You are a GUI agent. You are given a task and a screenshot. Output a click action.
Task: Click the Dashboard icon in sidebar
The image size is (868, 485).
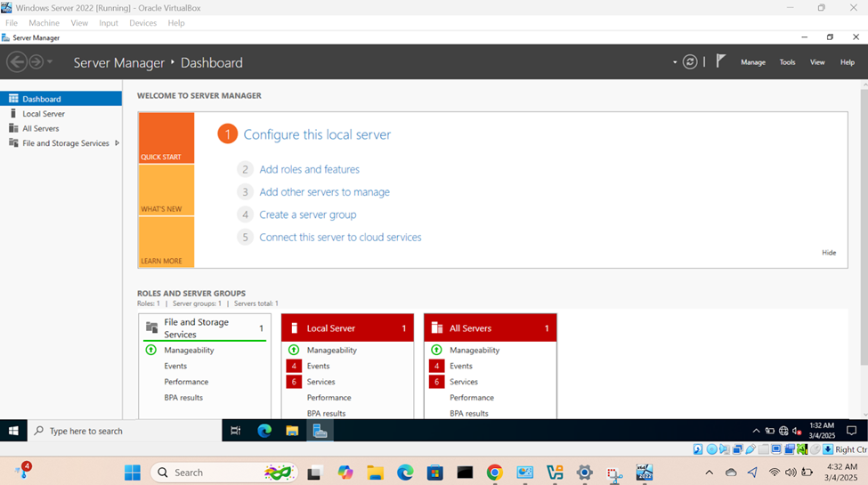pos(13,99)
